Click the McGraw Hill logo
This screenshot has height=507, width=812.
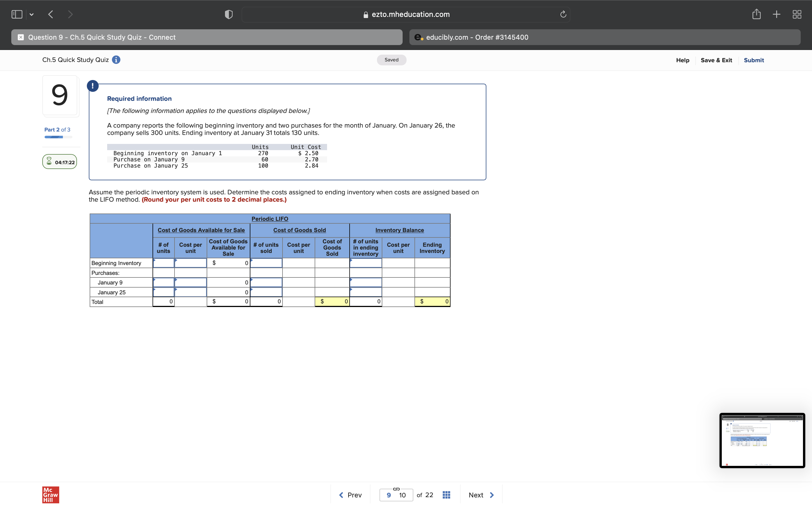click(x=50, y=494)
